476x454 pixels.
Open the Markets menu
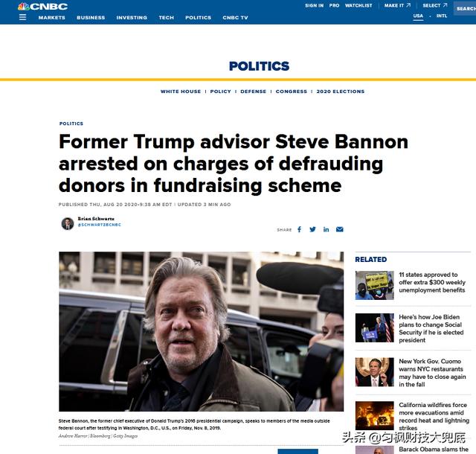click(x=52, y=17)
